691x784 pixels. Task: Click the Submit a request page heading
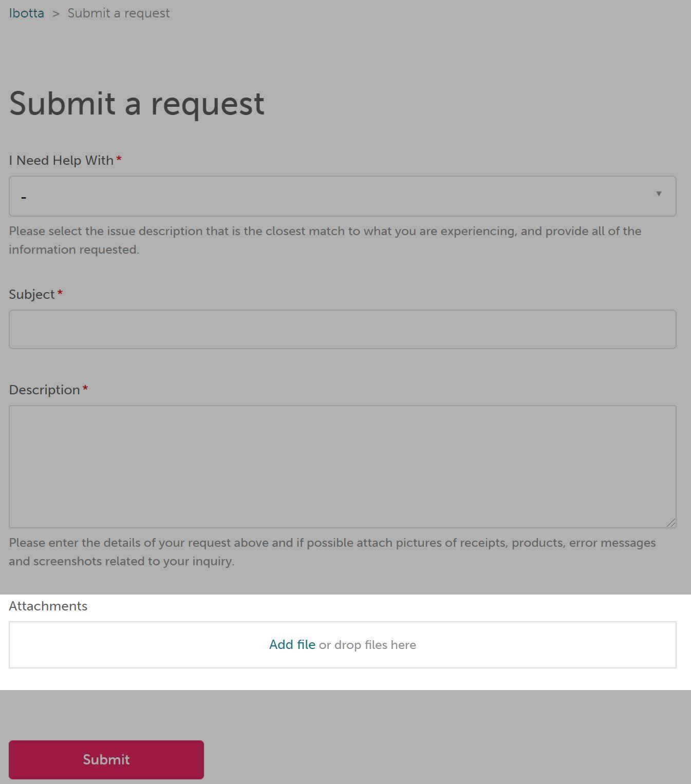(x=137, y=103)
